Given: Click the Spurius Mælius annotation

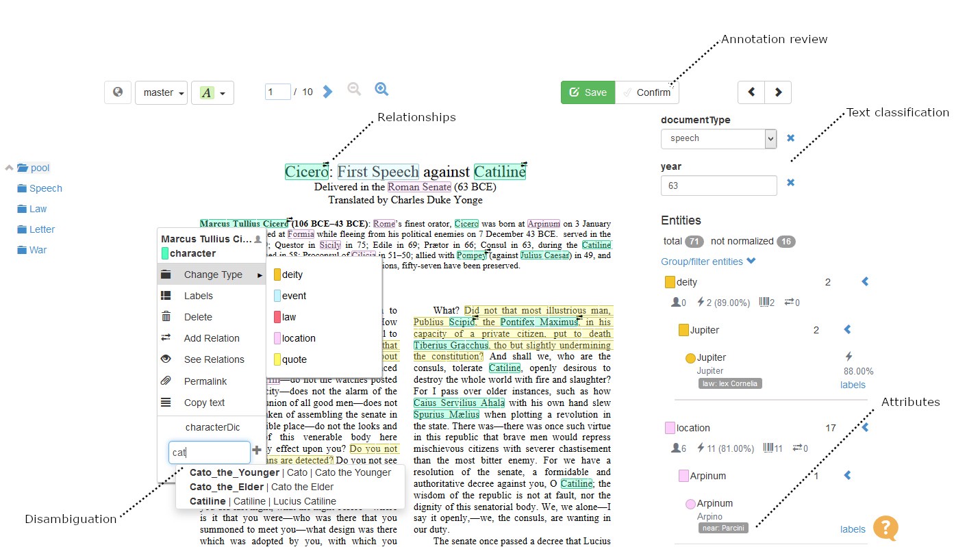Looking at the screenshot, I should (447, 415).
